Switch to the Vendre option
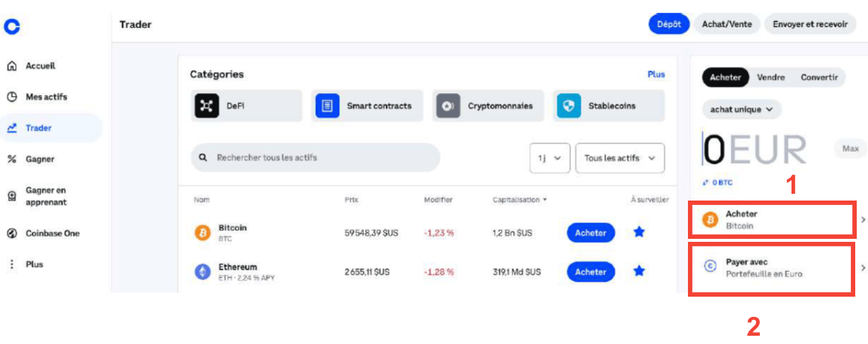Image resolution: width=868 pixels, height=344 pixels. [x=770, y=77]
